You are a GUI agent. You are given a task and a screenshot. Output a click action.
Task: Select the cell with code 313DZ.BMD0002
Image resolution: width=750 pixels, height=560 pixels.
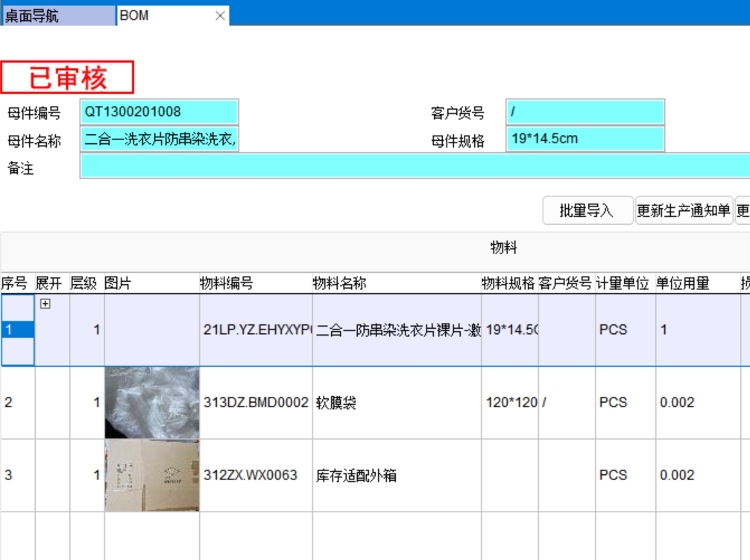tap(256, 403)
